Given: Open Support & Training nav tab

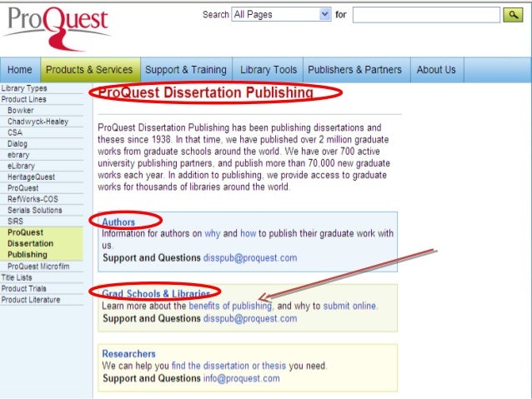Looking at the screenshot, I should (x=186, y=69).
